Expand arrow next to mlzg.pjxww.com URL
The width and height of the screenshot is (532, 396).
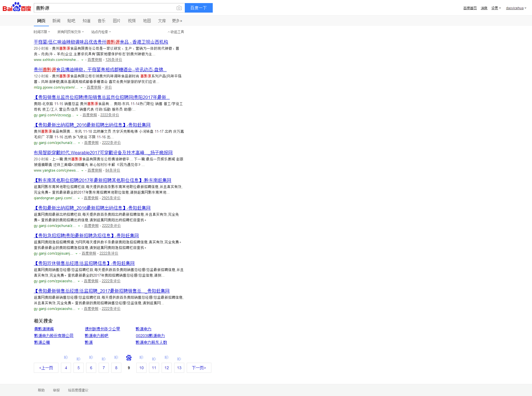[x=81, y=88]
